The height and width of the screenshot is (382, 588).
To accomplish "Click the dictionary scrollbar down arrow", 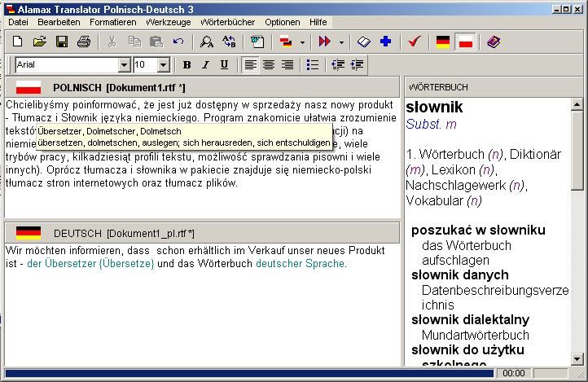I will 577,359.
